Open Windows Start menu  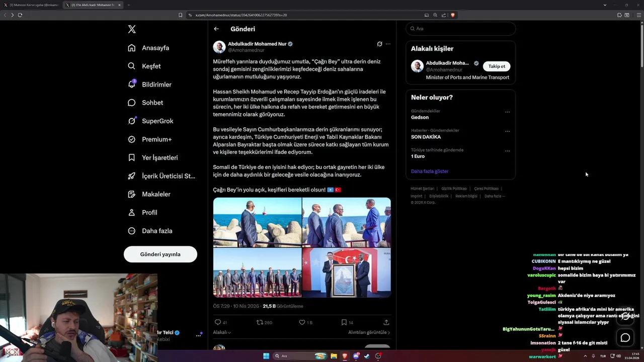click(x=266, y=356)
